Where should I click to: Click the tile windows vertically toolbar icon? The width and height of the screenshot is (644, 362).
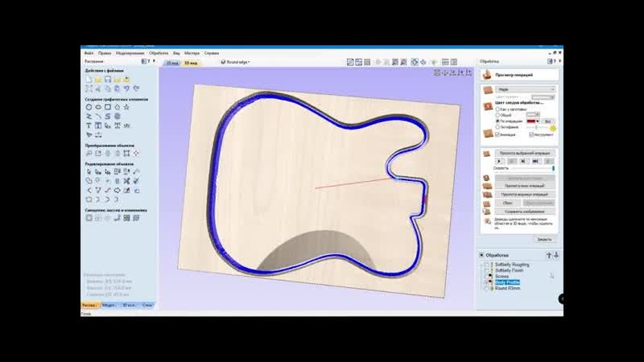[x=454, y=62]
